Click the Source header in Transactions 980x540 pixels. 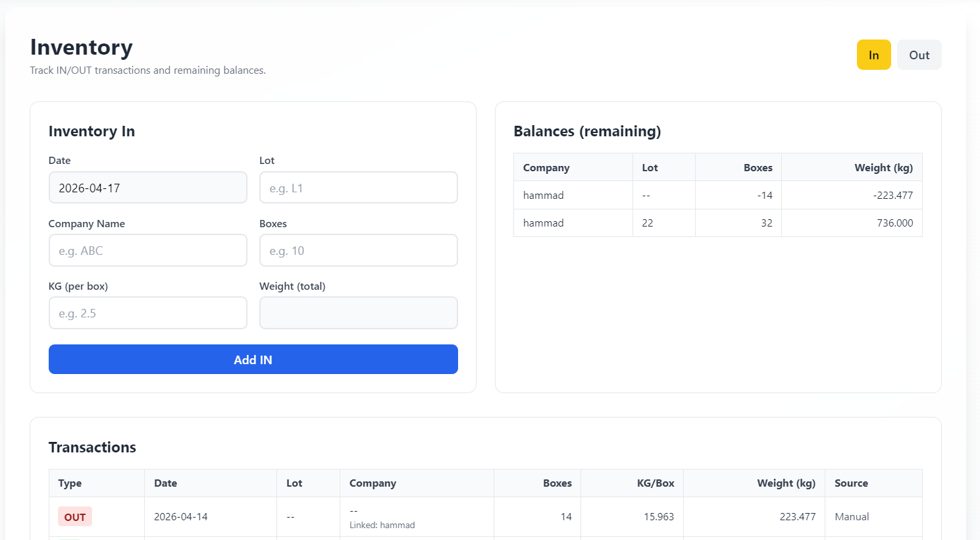(x=873, y=483)
